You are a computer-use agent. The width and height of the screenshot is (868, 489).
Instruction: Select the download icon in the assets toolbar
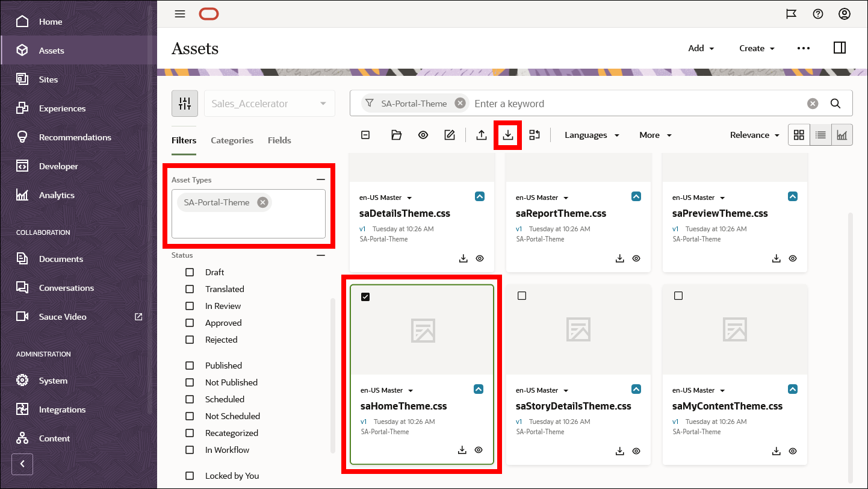tap(507, 134)
